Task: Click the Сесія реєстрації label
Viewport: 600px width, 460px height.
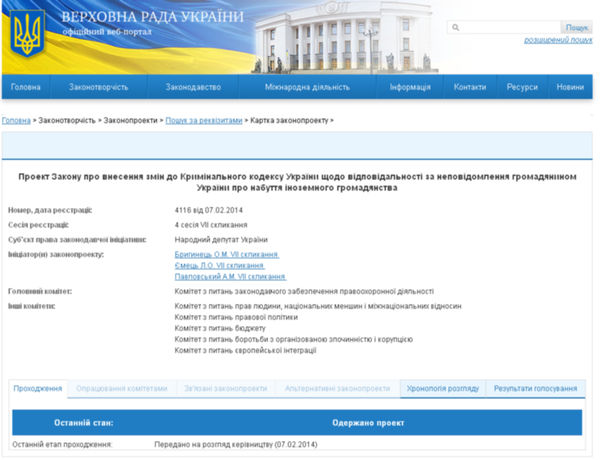Action: (x=38, y=225)
